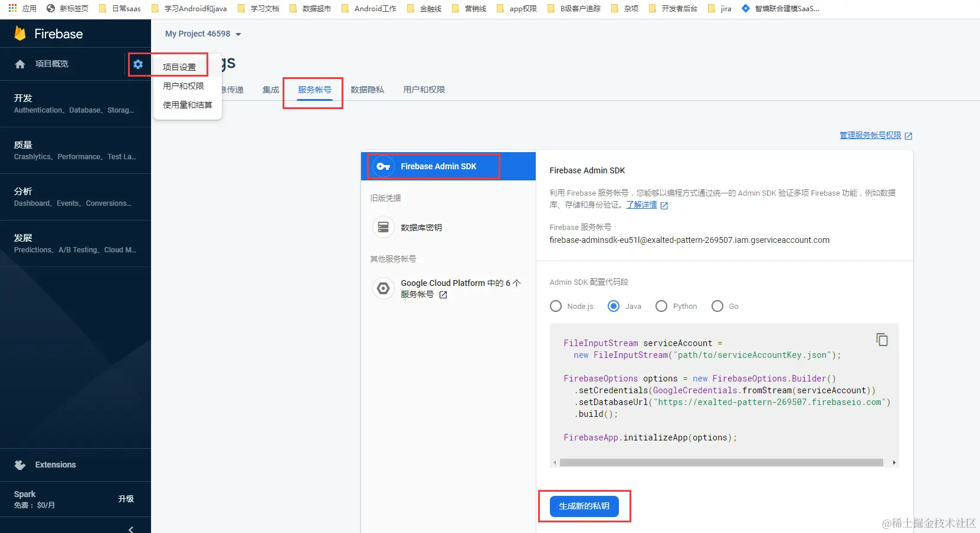
Task: Select the Go radio button
Action: [x=717, y=306]
